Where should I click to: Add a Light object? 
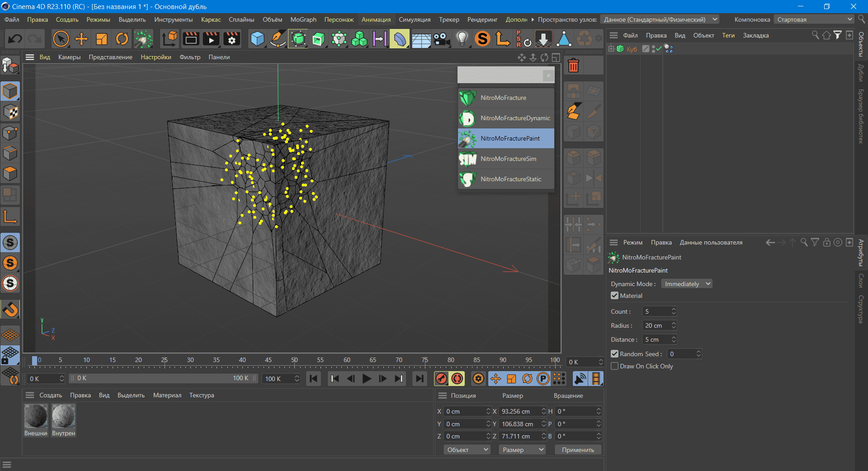pos(462,39)
